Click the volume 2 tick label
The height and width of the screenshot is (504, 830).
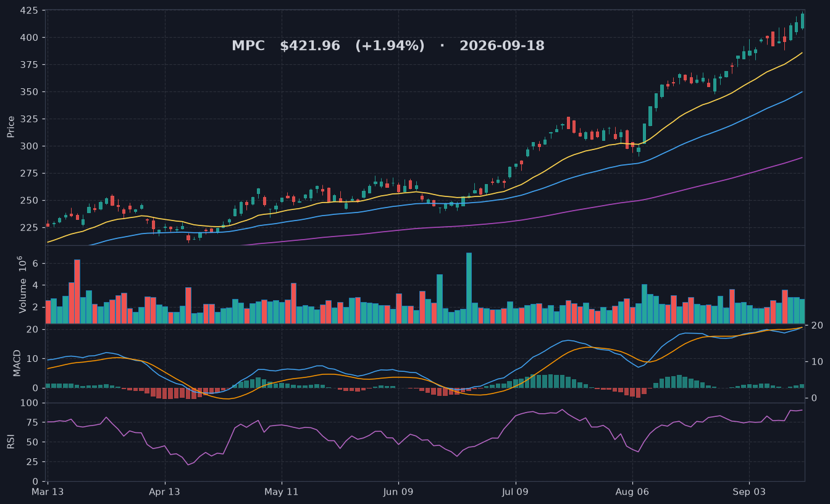point(36,307)
